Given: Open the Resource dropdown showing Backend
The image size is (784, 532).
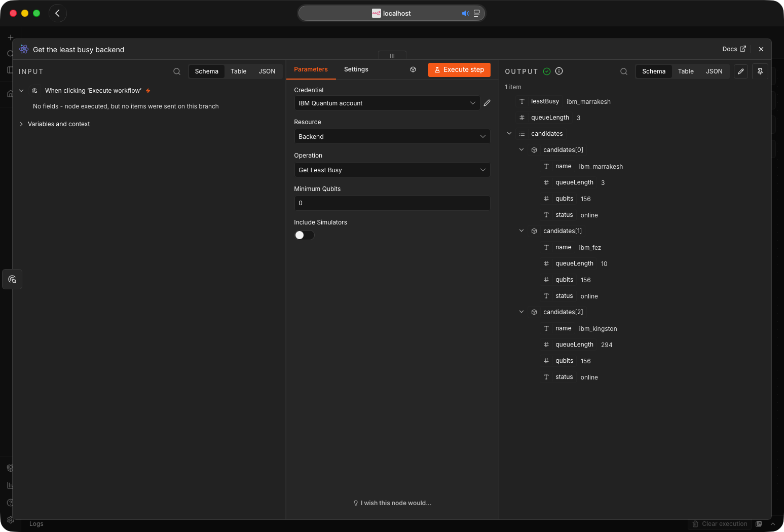Looking at the screenshot, I should point(392,136).
